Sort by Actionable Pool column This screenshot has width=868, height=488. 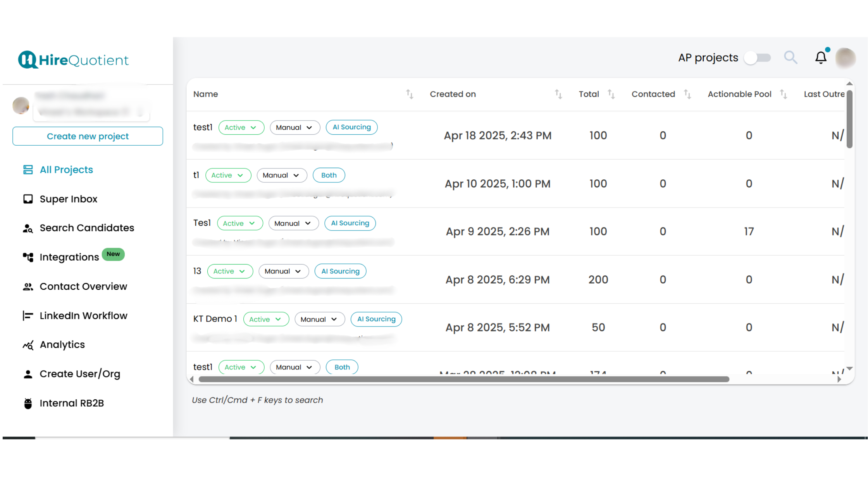coord(784,94)
